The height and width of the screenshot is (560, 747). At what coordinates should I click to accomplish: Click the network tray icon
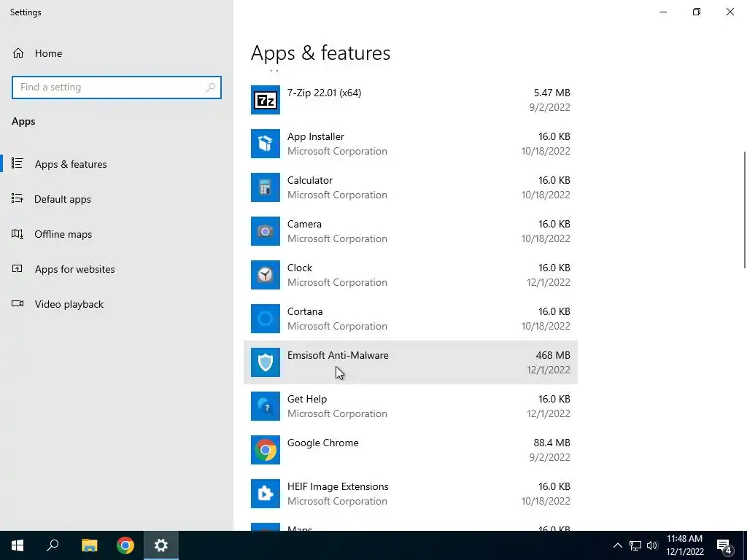pyautogui.click(x=635, y=545)
